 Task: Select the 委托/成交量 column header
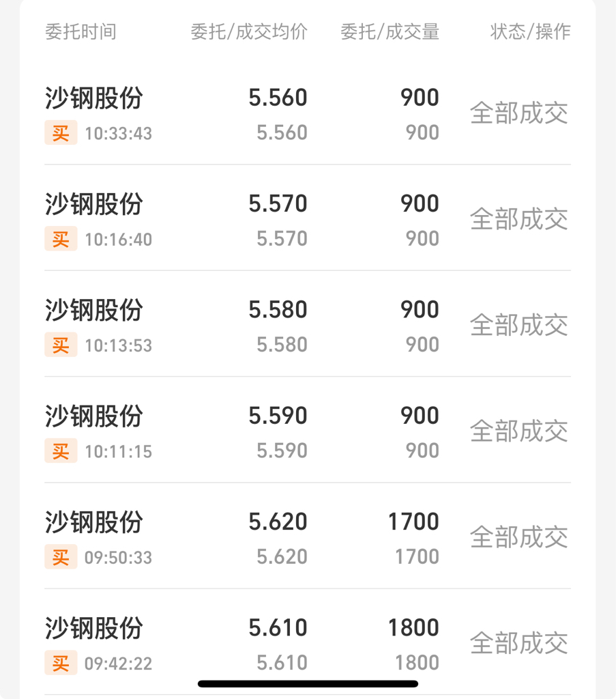(x=390, y=32)
